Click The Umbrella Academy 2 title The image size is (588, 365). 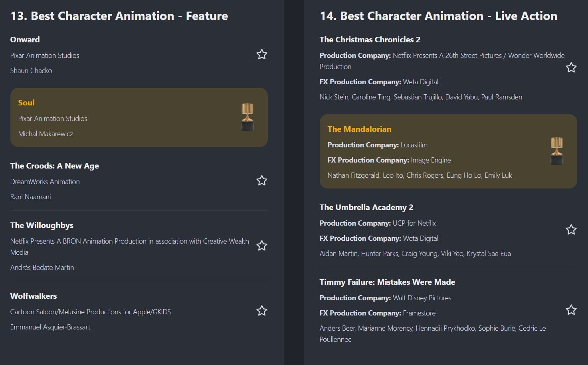click(366, 207)
